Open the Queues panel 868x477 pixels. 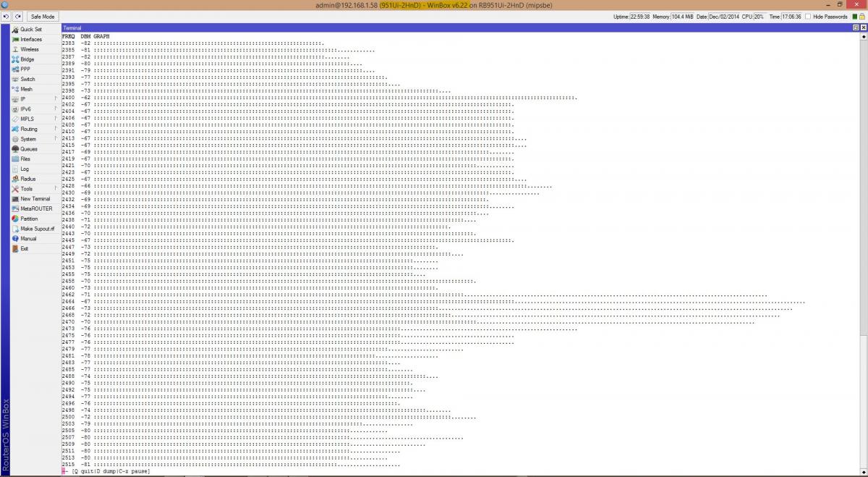(28, 149)
